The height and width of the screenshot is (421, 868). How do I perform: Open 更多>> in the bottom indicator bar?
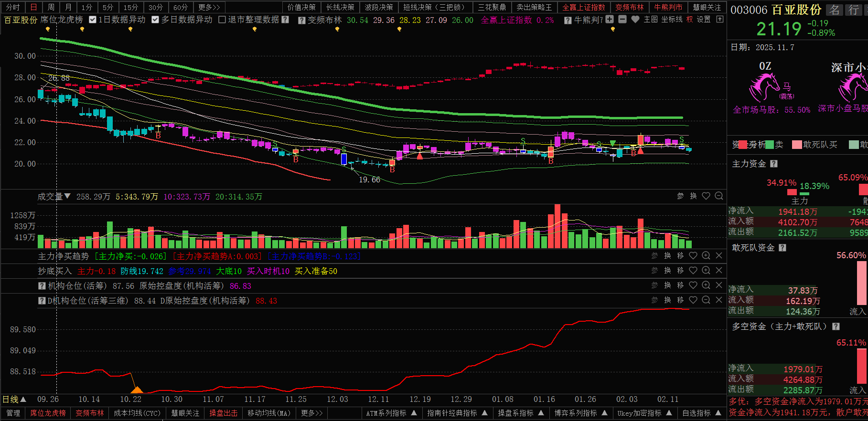point(312,413)
